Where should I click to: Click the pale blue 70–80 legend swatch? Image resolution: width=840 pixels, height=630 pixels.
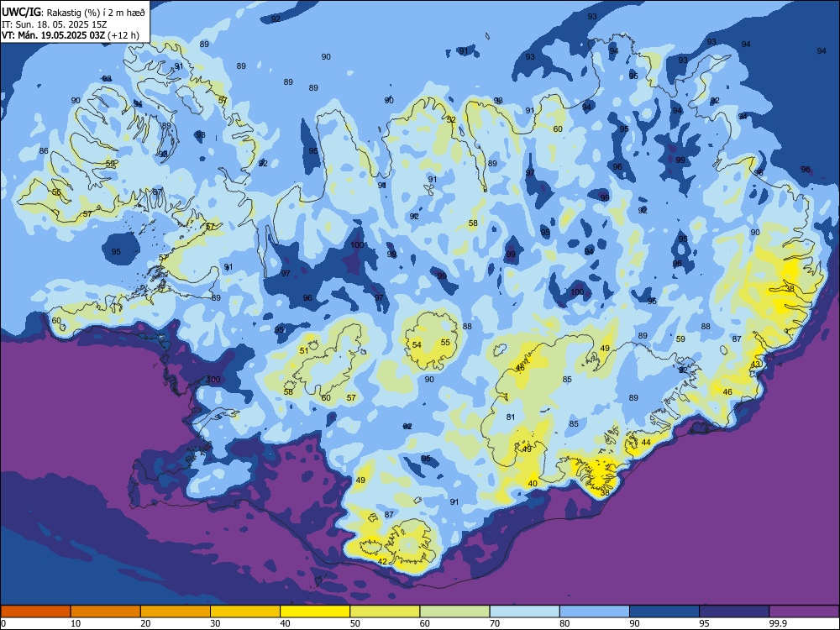[524, 612]
